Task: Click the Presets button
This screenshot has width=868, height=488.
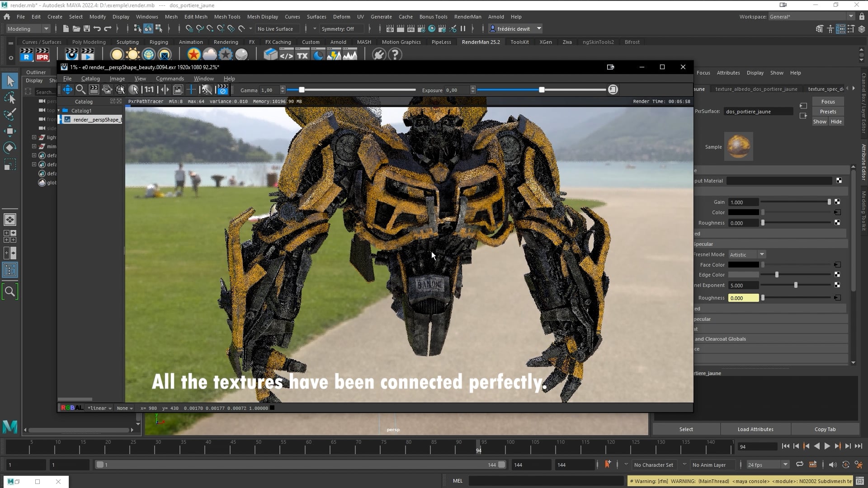Action: point(828,112)
